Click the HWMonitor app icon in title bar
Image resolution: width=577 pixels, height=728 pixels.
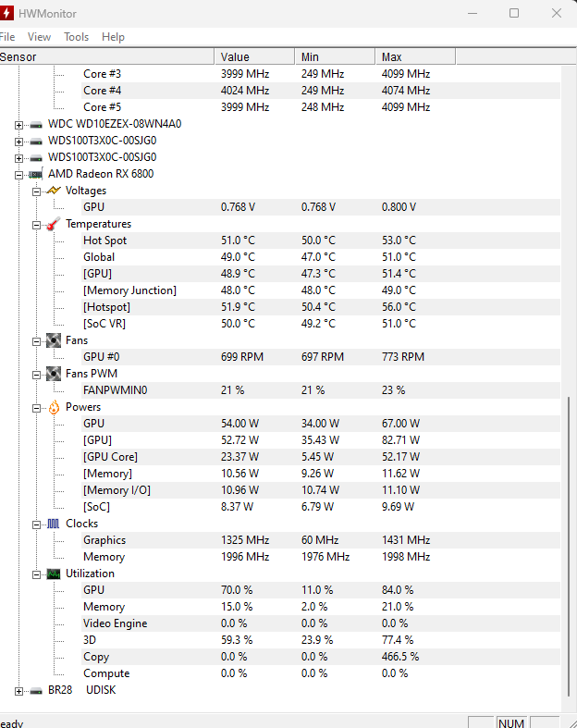tap(8, 13)
